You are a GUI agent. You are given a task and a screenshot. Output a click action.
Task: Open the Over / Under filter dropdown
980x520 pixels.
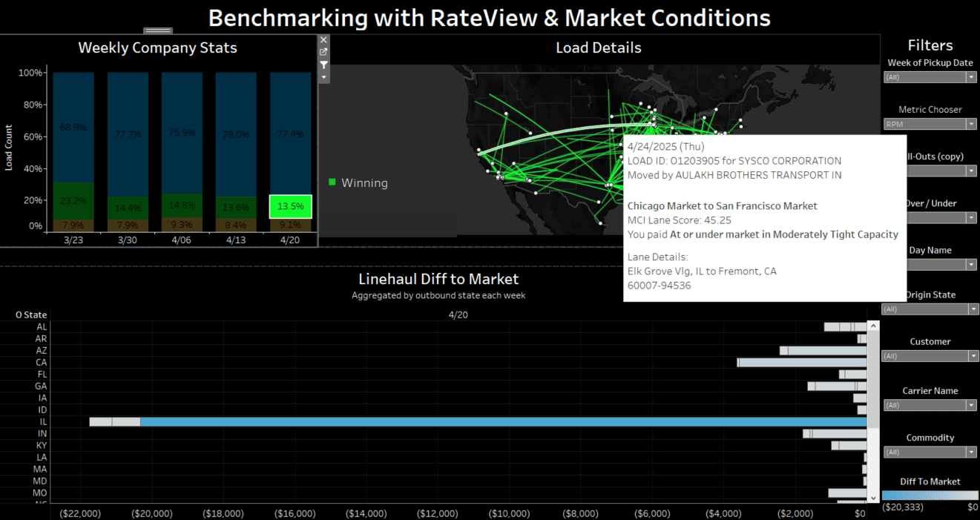tap(942, 218)
